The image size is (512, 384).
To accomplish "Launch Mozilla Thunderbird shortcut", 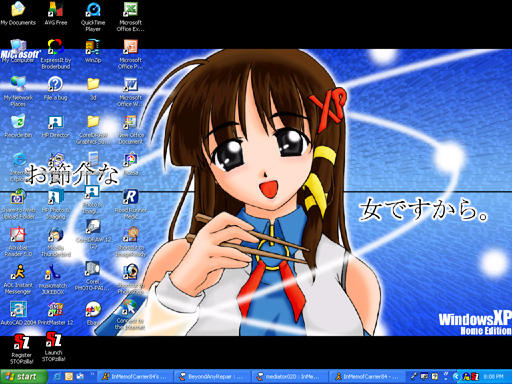I will click(55, 235).
